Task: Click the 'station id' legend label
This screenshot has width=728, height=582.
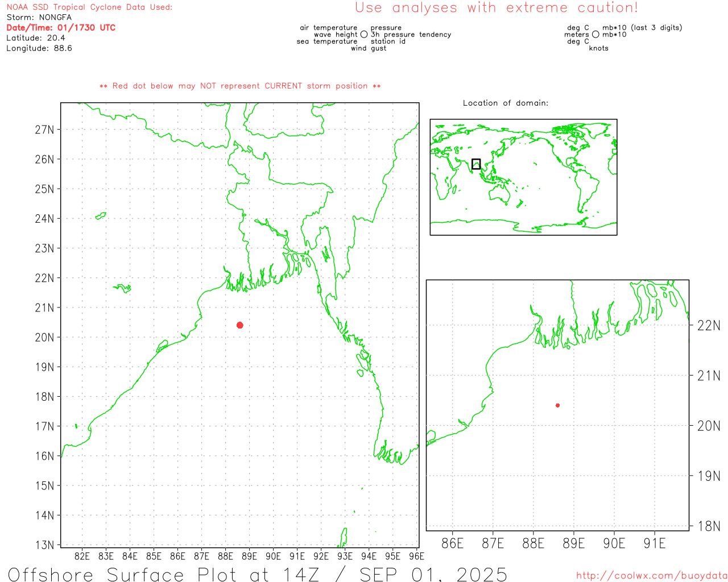Action: (x=388, y=41)
